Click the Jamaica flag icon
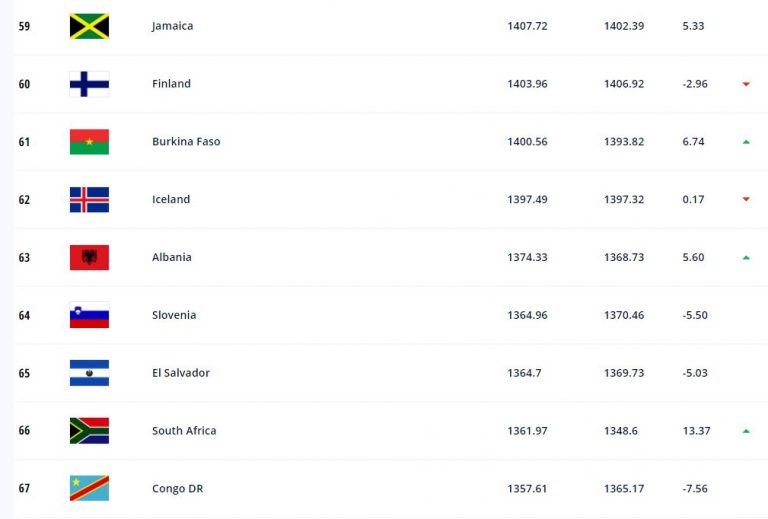Viewport: 768px width, 519px height. (x=89, y=26)
